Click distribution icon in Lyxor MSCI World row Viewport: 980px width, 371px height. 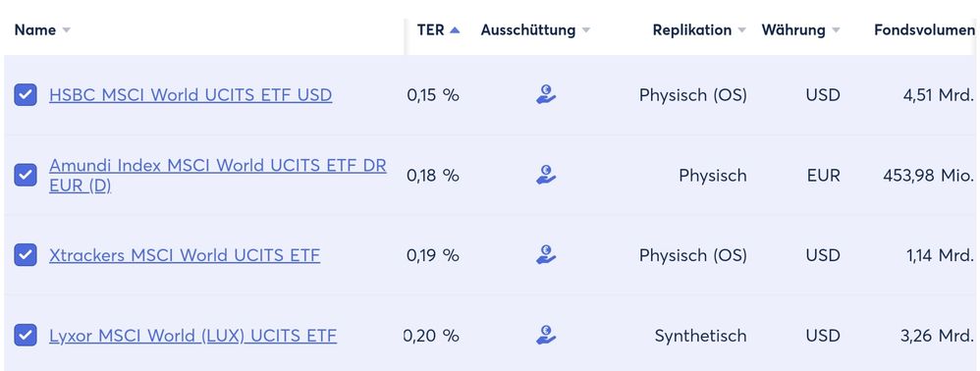[x=546, y=336]
